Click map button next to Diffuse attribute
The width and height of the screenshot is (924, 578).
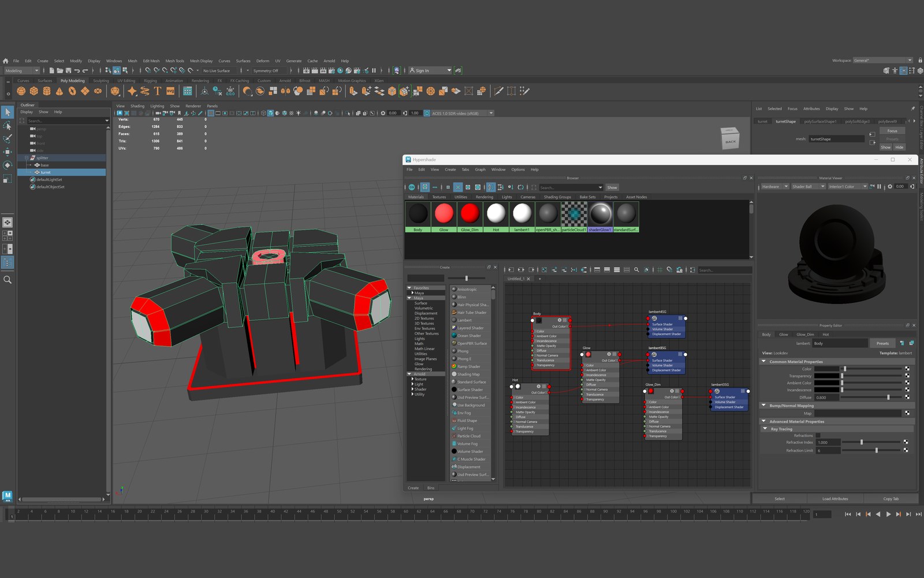pyautogui.click(x=907, y=397)
